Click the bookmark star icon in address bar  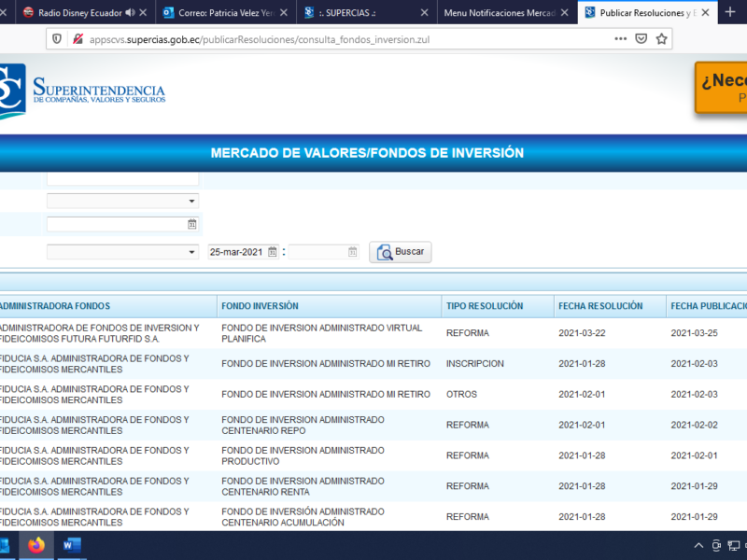[x=662, y=39]
